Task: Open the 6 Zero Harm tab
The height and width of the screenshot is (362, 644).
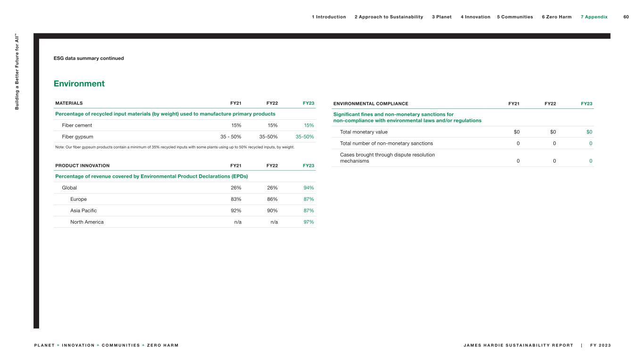Action: [x=556, y=17]
